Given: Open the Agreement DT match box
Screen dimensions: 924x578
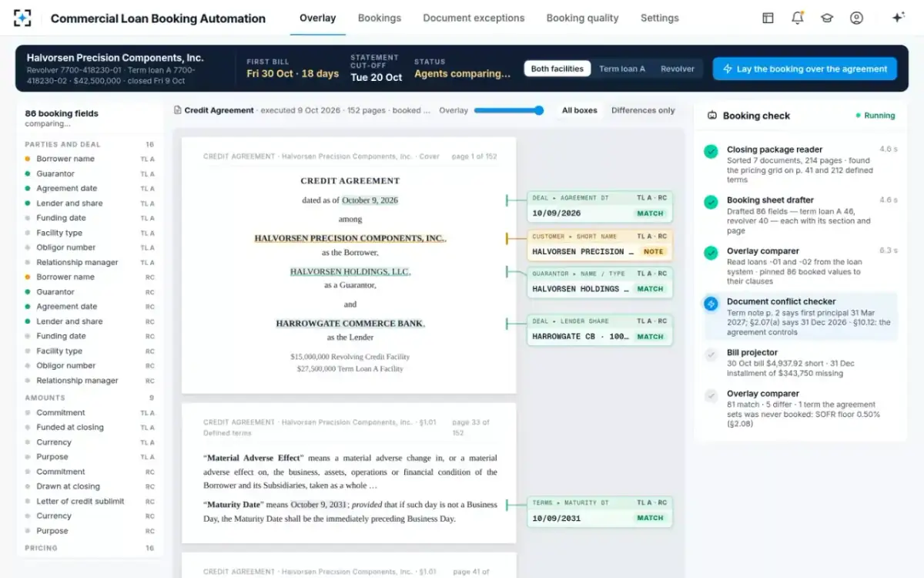Looking at the screenshot, I should 600,206.
